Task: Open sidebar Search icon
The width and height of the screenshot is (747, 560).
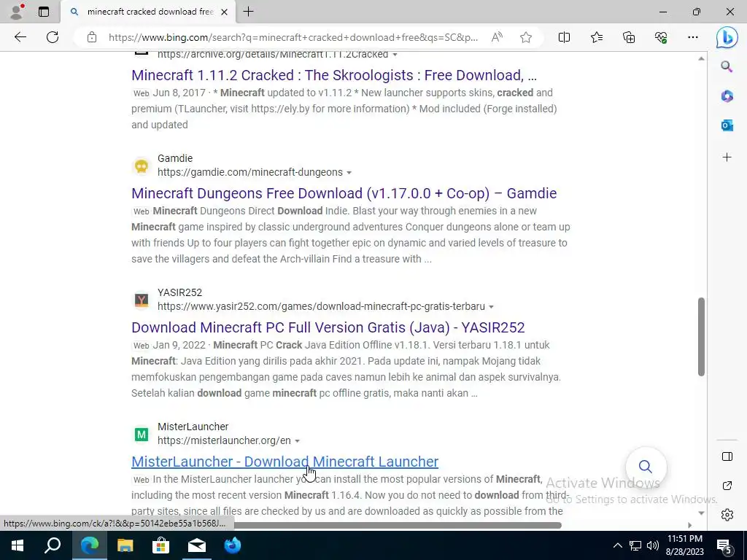Action: point(727,66)
